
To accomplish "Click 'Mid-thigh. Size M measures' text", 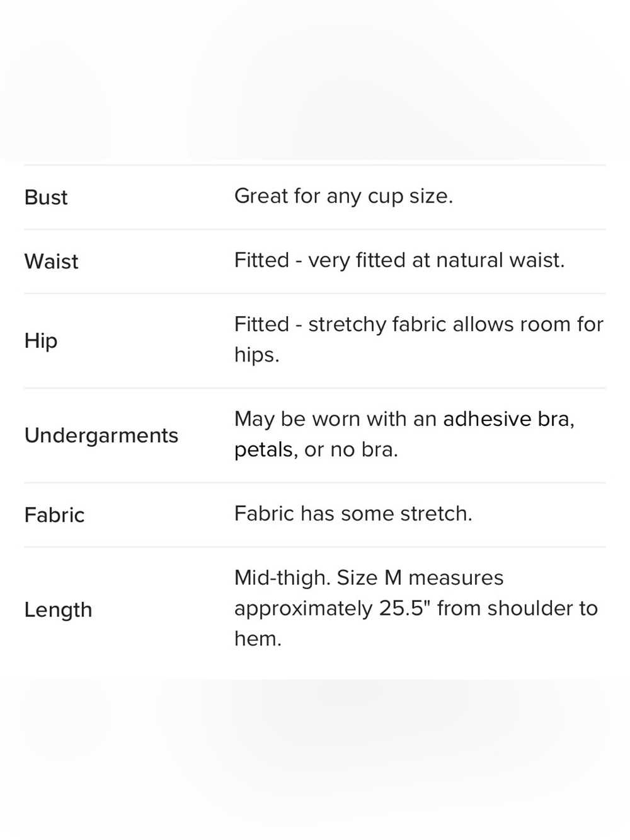I will [369, 578].
